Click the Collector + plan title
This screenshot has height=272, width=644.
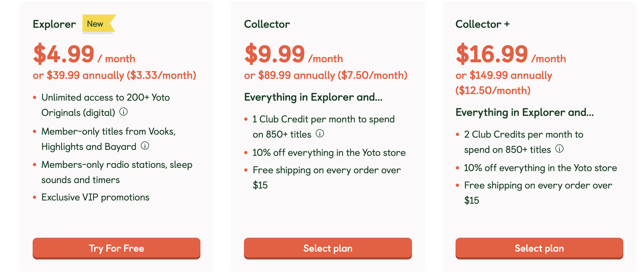482,24
